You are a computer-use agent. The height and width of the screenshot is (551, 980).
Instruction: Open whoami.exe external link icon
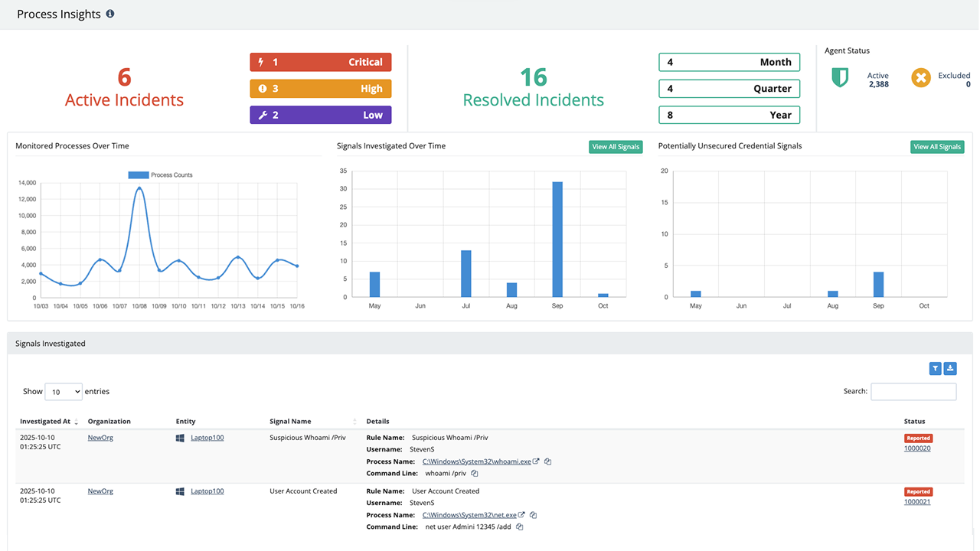pyautogui.click(x=537, y=461)
